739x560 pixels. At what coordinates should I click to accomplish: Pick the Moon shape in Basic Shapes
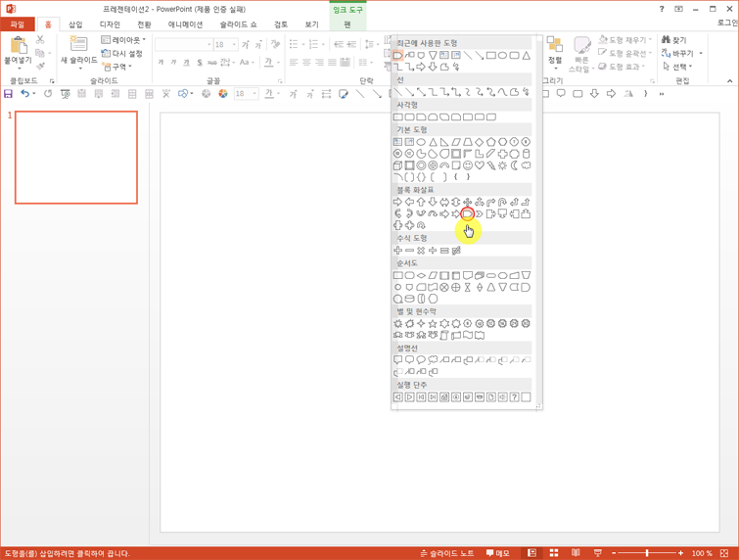[514, 165]
